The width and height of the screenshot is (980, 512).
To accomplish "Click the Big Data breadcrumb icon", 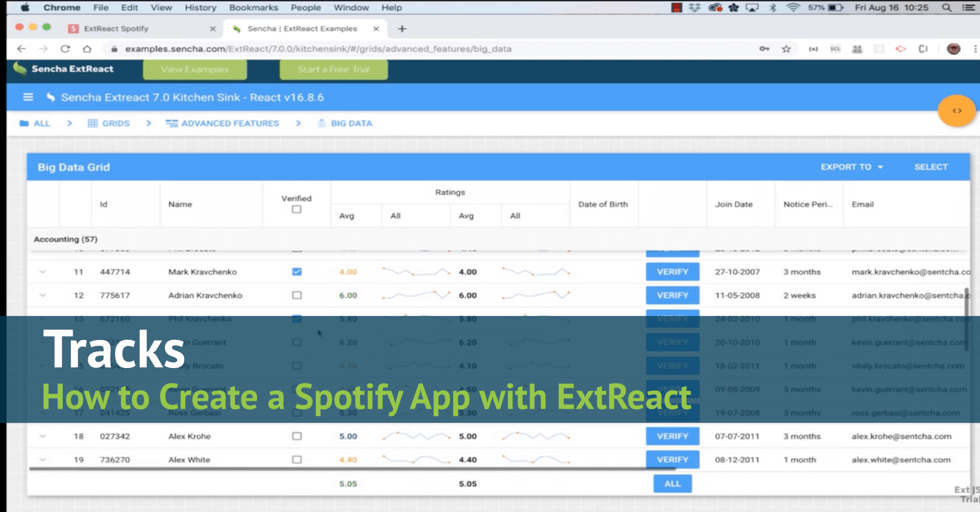I will pos(322,123).
